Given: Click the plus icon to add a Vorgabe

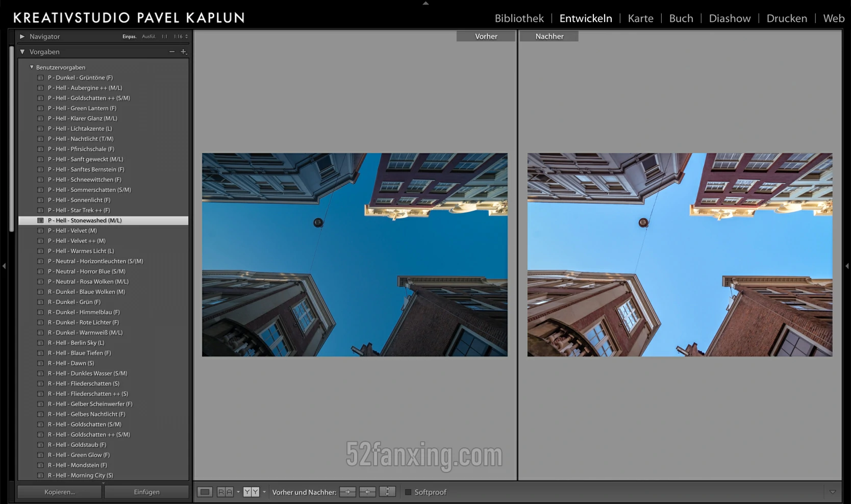Looking at the screenshot, I should pos(184,52).
